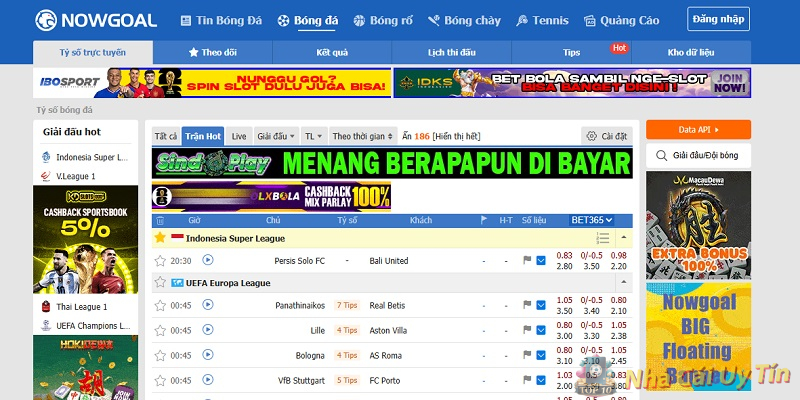Screen dimensions: 800x400
Task: Toggle checkbox for Persis Solo FC match
Action: [541, 261]
